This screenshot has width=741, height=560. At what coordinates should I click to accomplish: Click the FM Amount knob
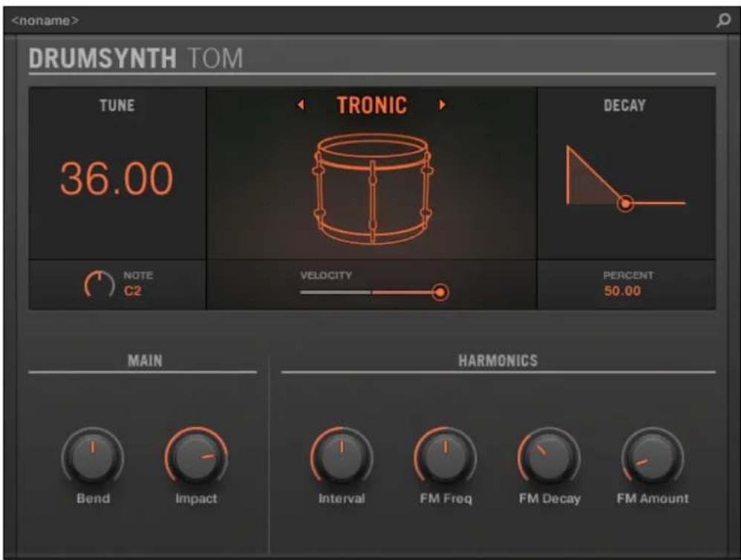coord(652,458)
